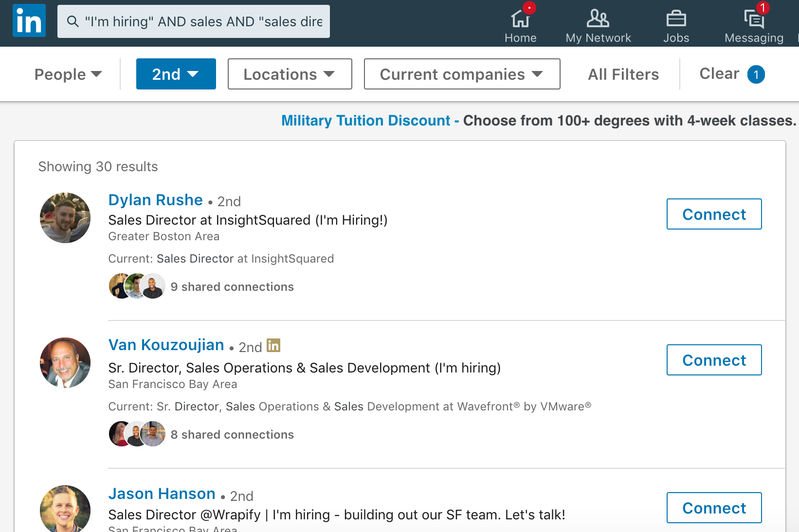Open All Filters
The width and height of the screenshot is (799, 532).
[623, 74]
